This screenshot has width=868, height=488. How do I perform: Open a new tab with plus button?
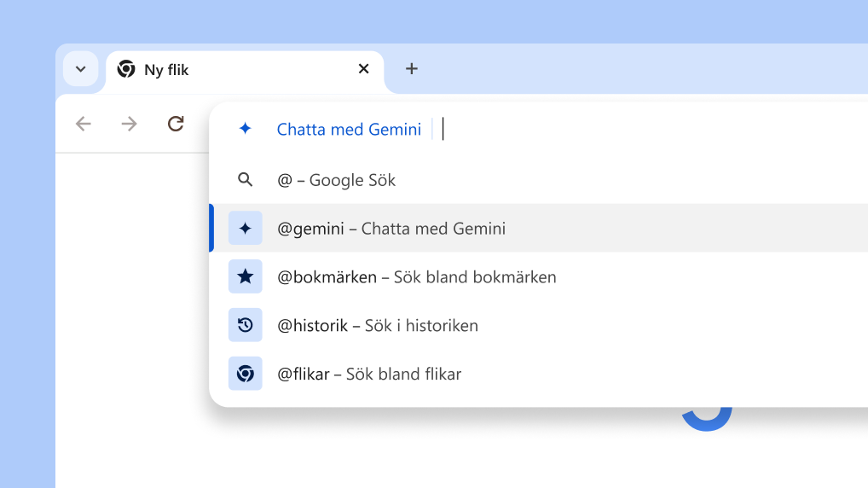click(x=411, y=69)
